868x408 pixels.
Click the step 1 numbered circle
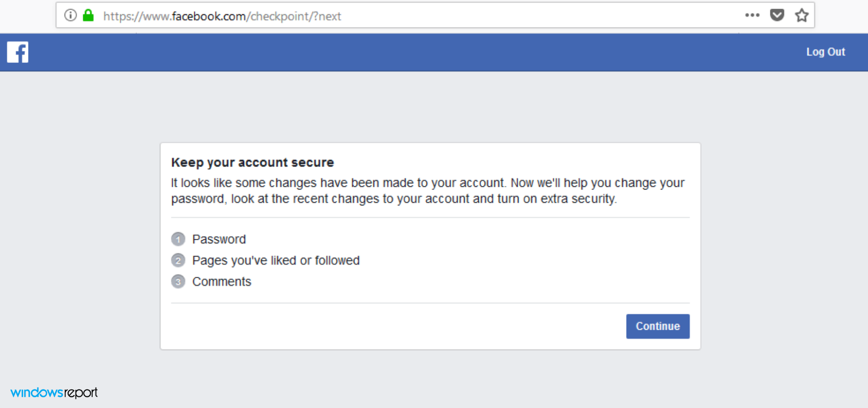click(x=178, y=239)
